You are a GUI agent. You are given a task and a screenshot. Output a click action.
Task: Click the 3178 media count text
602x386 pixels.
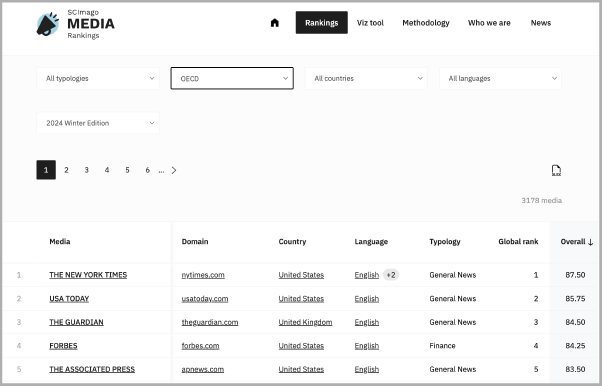pos(541,200)
